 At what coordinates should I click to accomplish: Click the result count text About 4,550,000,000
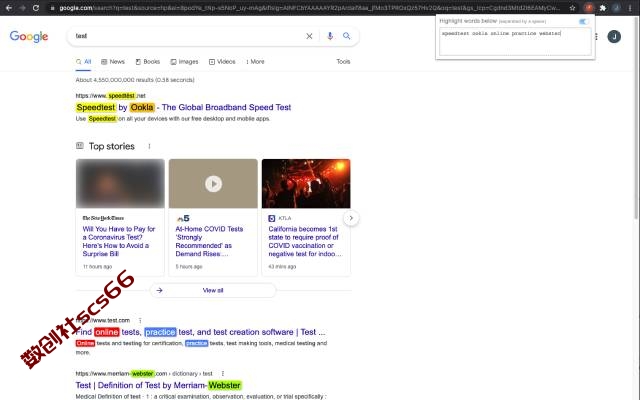135,80
